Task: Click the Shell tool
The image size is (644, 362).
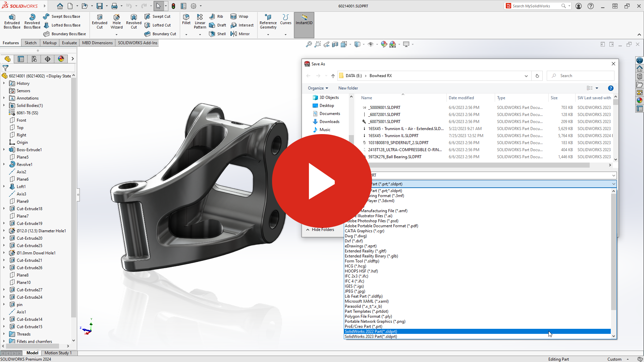Action: point(217,34)
